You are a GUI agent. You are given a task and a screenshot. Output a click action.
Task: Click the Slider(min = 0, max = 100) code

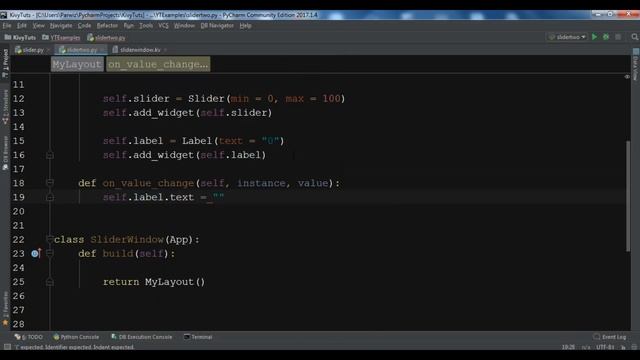(267, 98)
